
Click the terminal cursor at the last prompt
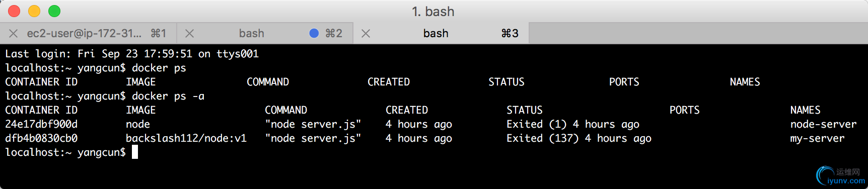click(135, 152)
